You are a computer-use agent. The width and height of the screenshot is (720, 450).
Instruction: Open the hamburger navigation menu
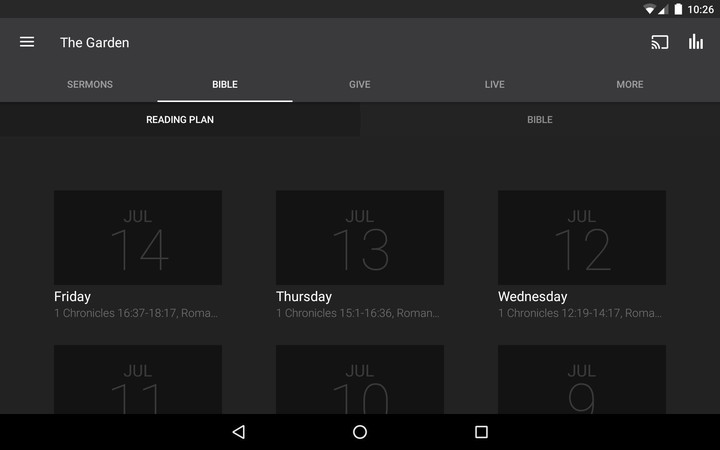[27, 42]
